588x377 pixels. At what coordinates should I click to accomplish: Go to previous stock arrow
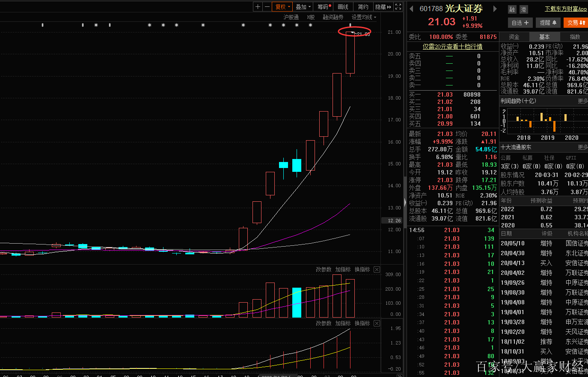[x=412, y=9]
